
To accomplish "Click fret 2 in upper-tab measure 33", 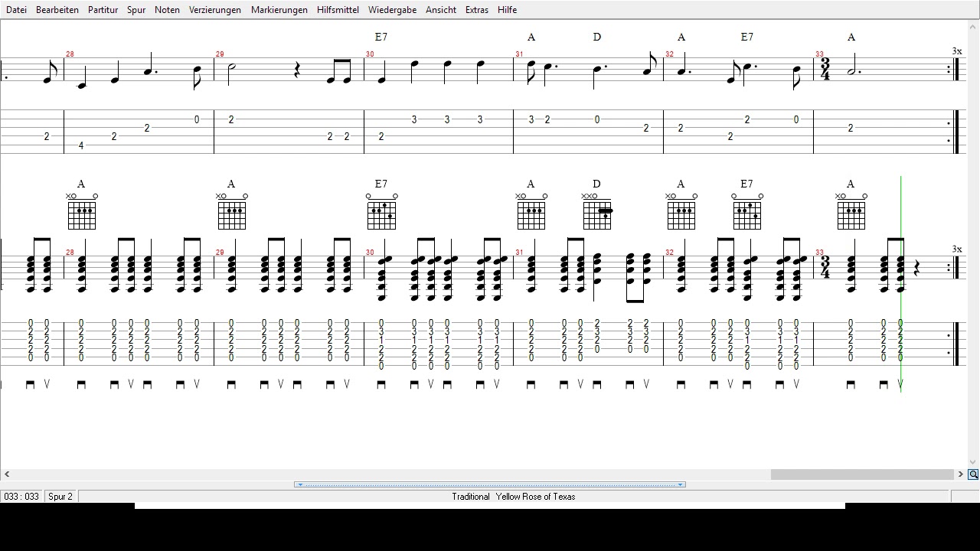I will tap(851, 129).
